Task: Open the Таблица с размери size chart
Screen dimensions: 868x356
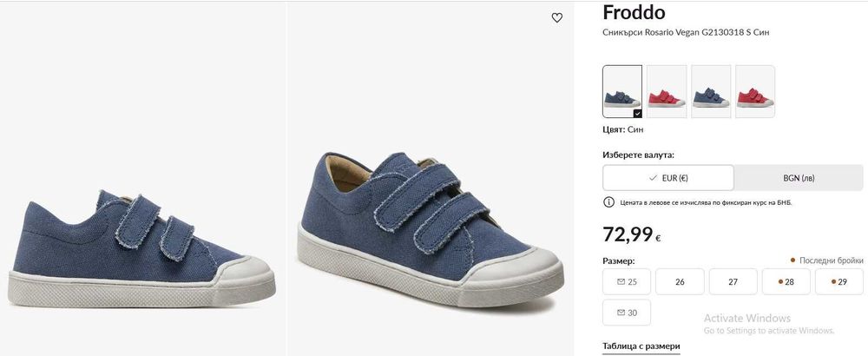Action: pos(641,346)
